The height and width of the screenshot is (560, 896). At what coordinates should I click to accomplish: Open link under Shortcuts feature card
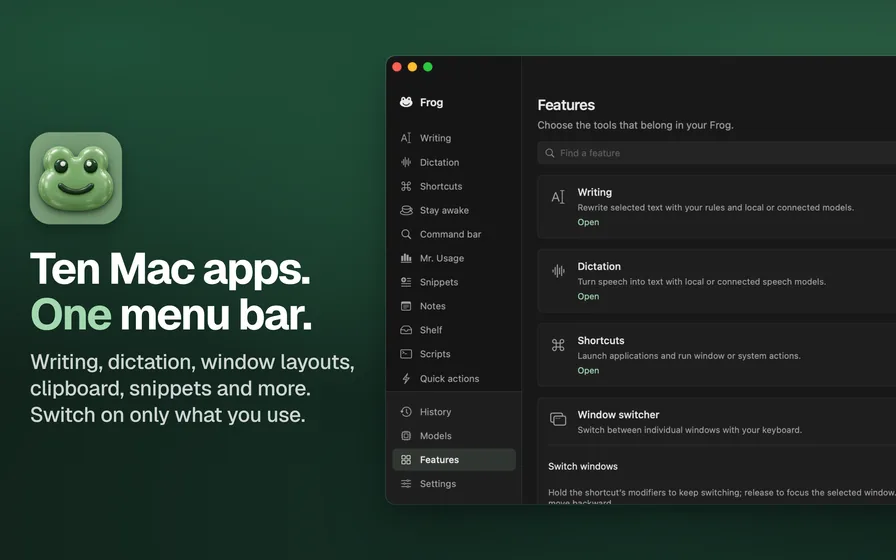(588, 370)
